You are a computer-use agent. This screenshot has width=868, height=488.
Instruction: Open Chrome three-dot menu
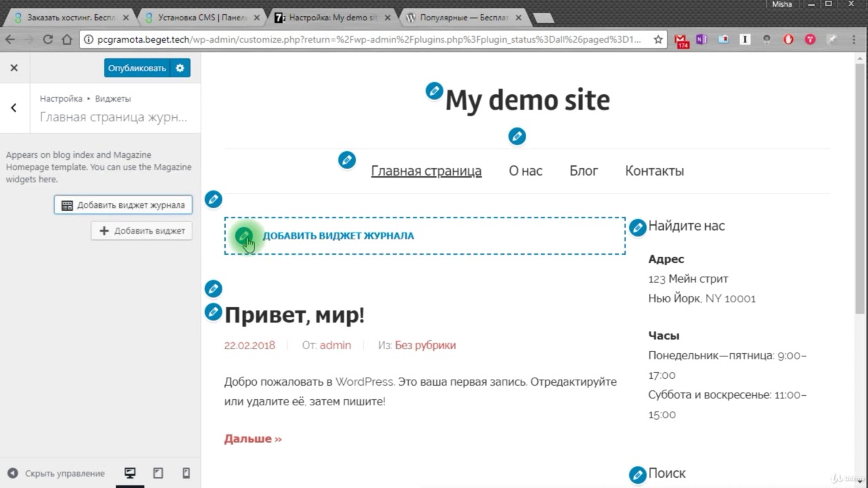point(854,39)
